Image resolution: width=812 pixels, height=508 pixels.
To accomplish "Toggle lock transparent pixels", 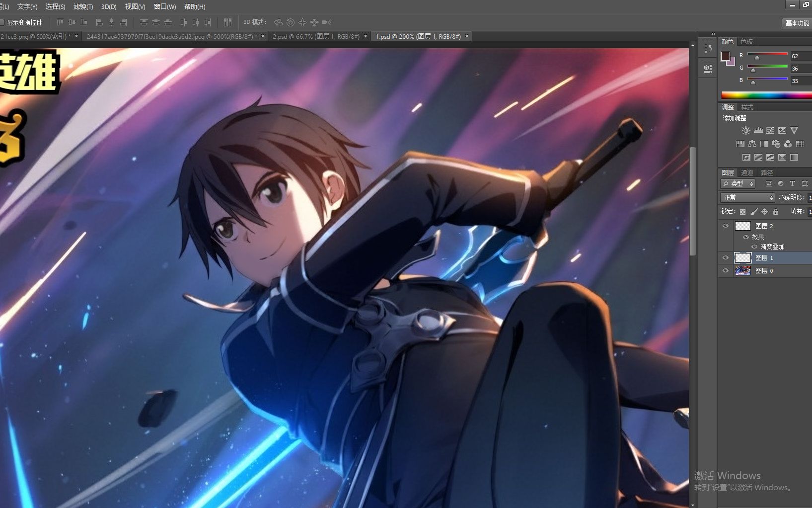I will (x=742, y=212).
